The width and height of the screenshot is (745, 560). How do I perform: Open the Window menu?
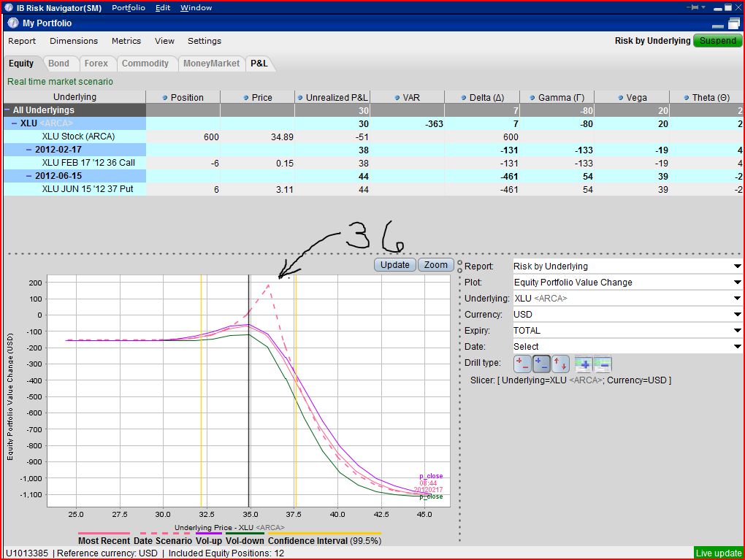pos(196,7)
